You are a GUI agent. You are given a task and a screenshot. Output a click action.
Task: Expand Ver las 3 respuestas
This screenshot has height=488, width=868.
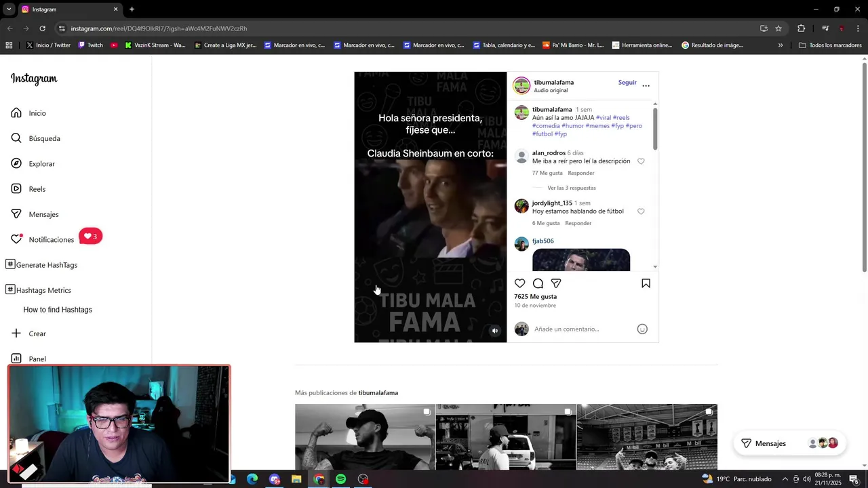(x=572, y=188)
